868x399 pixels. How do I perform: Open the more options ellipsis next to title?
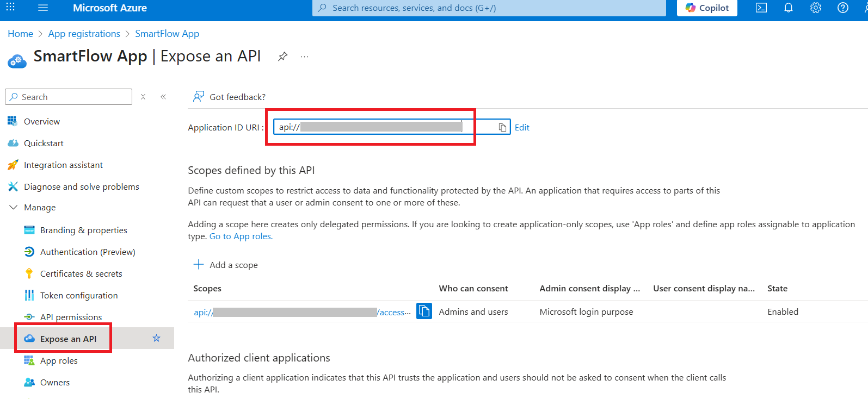click(304, 57)
